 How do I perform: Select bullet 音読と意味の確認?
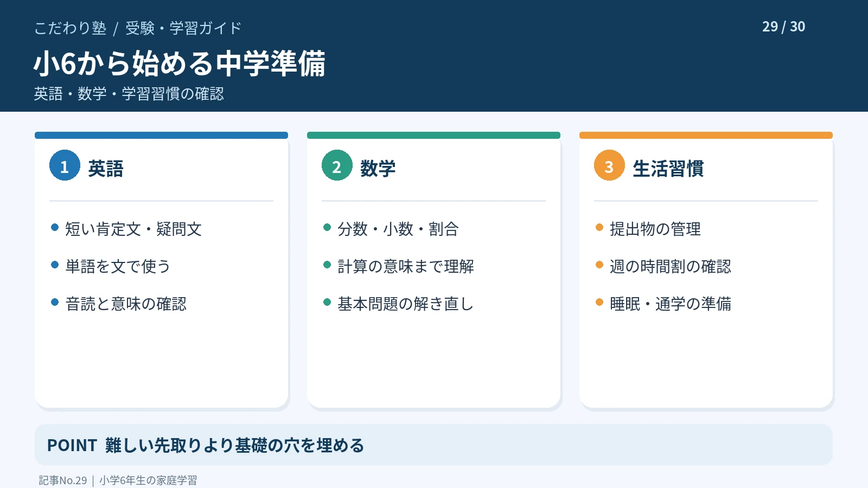tap(126, 304)
